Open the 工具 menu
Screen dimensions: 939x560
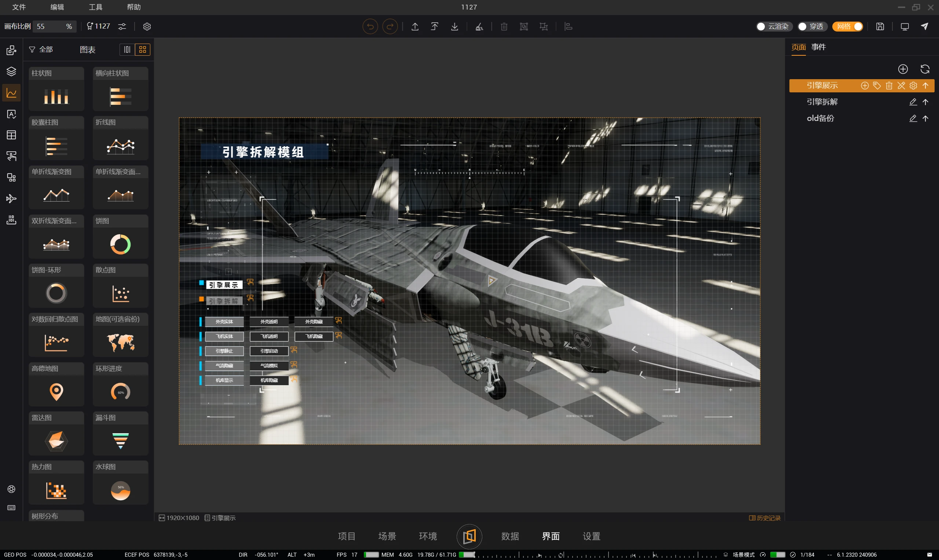(x=95, y=7)
